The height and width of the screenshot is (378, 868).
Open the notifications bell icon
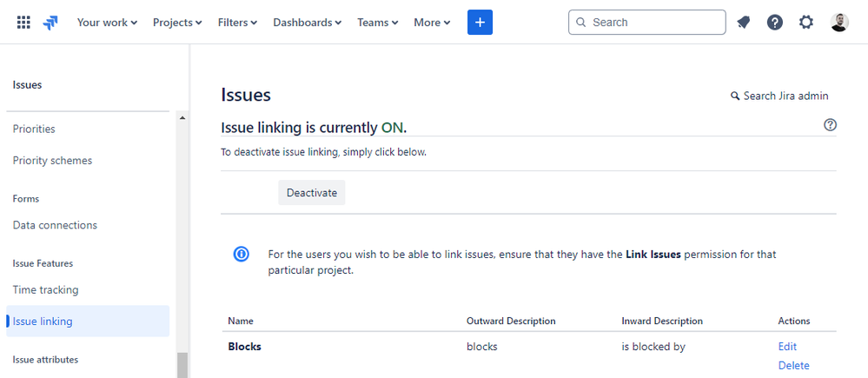click(744, 23)
